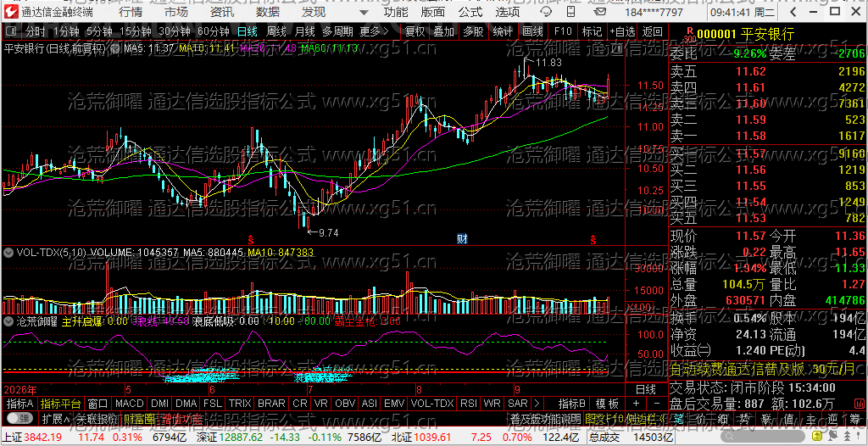Open the 选项 menu
This screenshot has width=868, height=446.
(508, 12)
